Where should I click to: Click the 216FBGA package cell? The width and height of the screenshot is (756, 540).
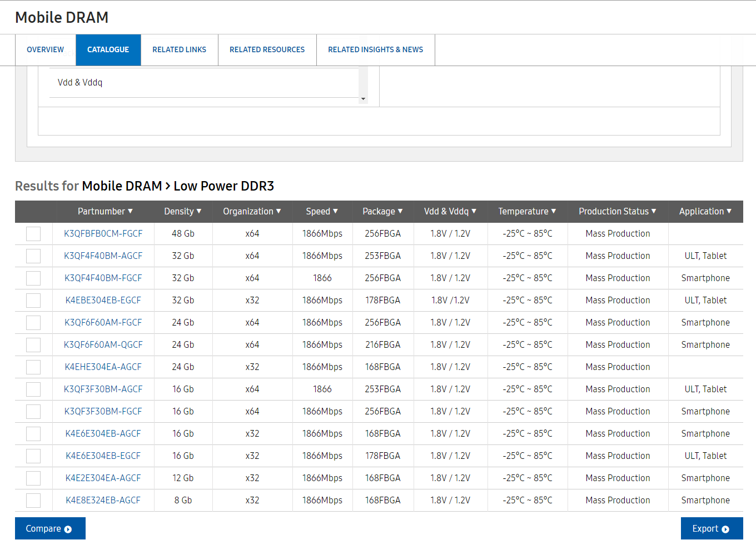[x=383, y=345]
